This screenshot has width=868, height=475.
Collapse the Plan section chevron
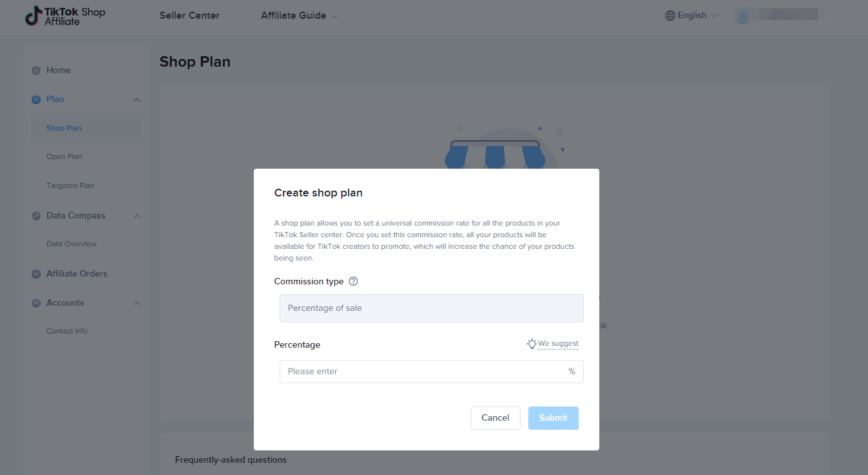click(x=137, y=100)
